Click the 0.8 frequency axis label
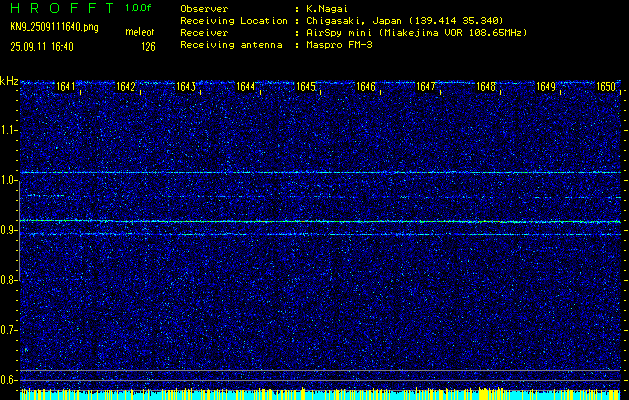 [x=9, y=280]
